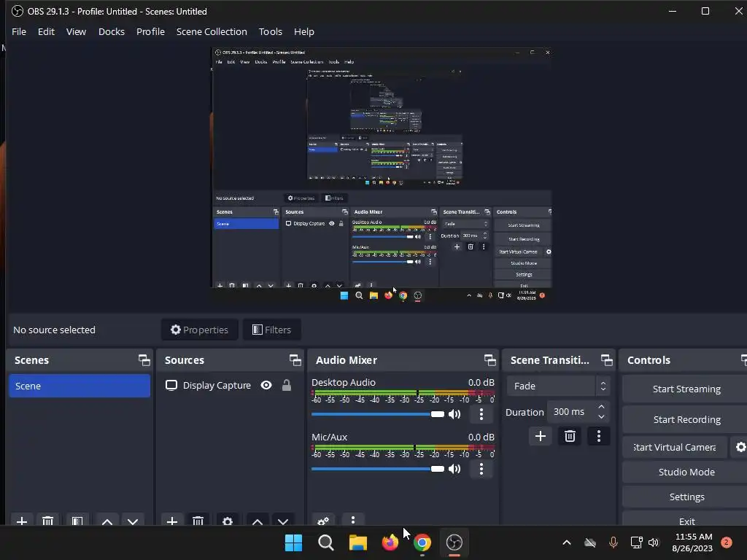Remove selected scene with trash icon

coord(47,521)
